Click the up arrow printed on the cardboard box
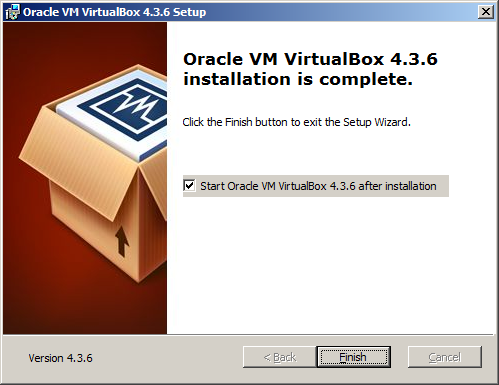Viewport: 499px width, 385px height. (122, 242)
